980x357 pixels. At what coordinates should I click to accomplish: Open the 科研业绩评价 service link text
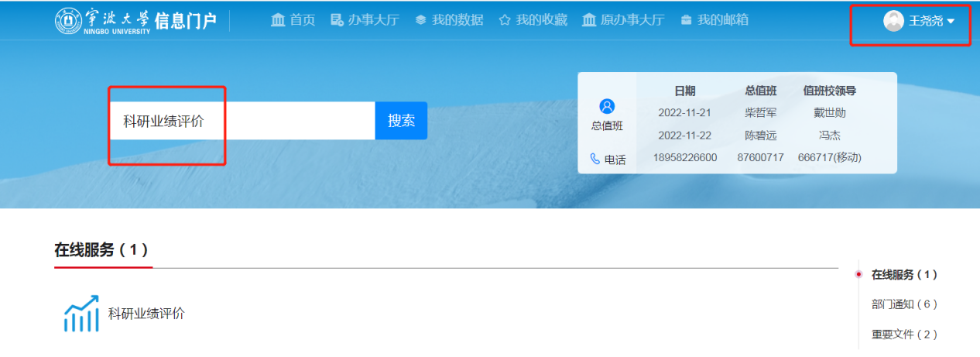[146, 314]
